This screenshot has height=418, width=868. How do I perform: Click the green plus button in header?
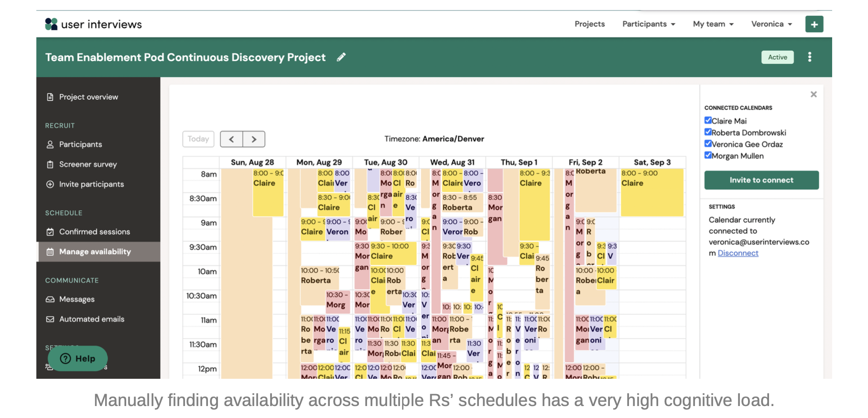814,24
